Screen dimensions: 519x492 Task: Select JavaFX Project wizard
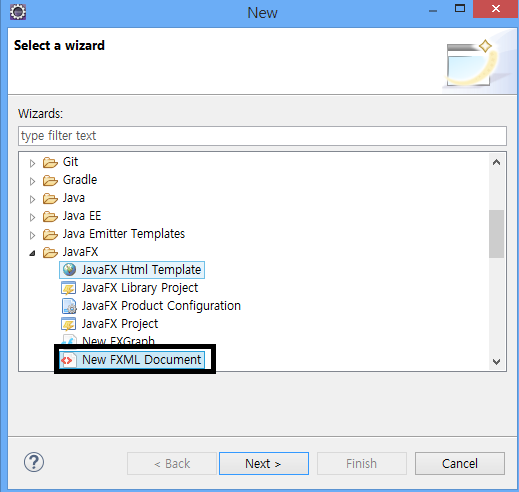pos(120,324)
